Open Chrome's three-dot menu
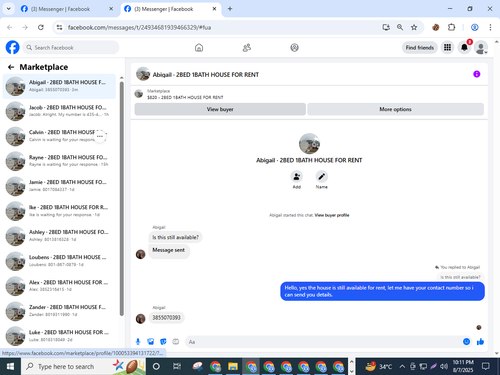Viewport: 500px width, 375px height. [x=490, y=27]
